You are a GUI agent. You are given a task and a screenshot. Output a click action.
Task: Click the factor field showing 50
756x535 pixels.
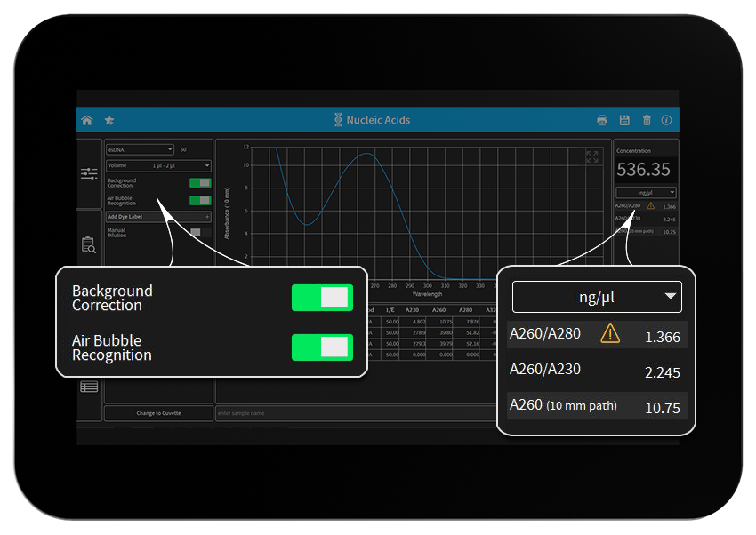pyautogui.click(x=184, y=150)
